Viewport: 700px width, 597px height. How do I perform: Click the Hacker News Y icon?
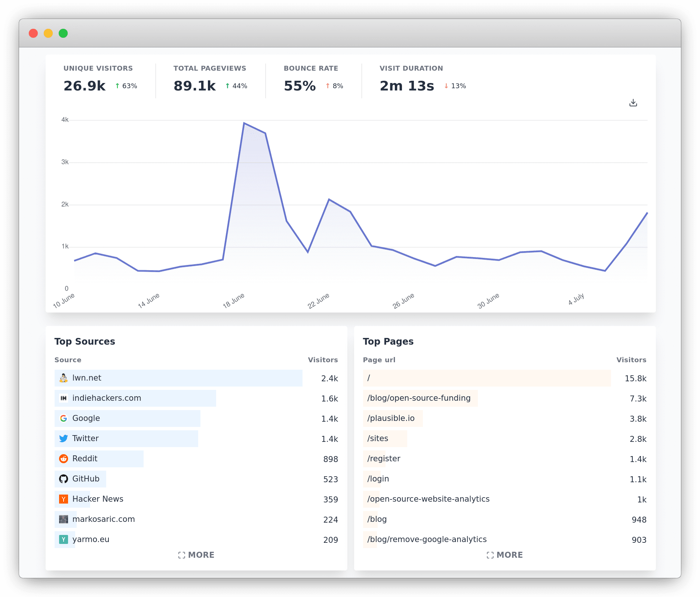tap(64, 499)
